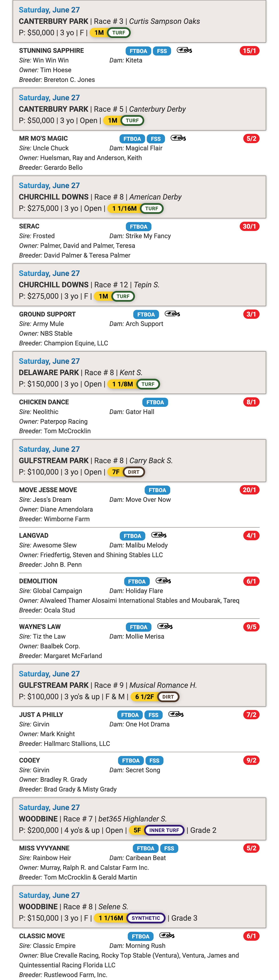Image resolution: width=279 pixels, height=980 pixels.
Task: Select the FSS badge for Cooey
Action: 155,760
